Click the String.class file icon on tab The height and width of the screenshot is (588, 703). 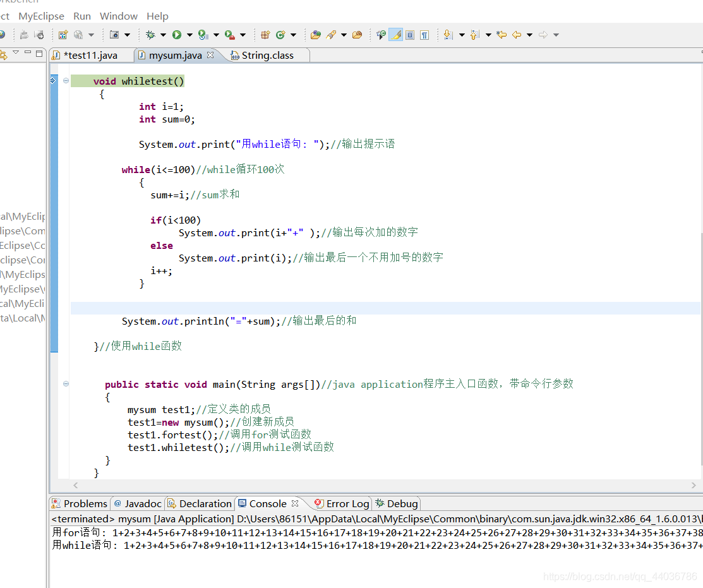234,55
